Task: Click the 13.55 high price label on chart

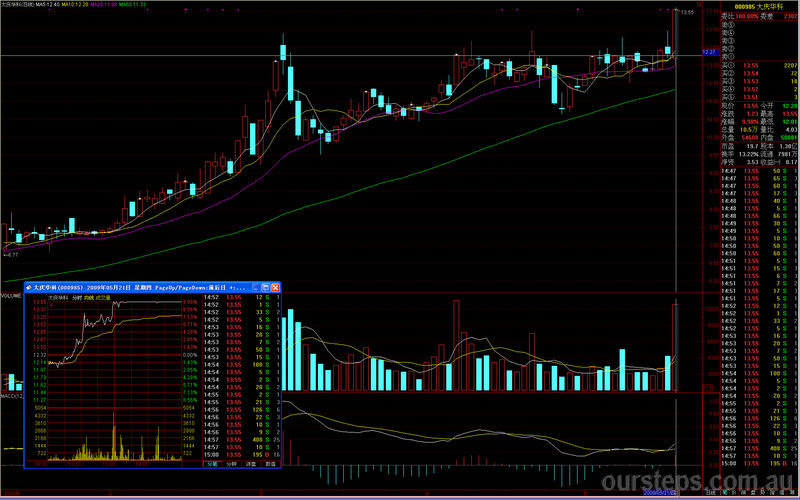Action: pos(688,13)
